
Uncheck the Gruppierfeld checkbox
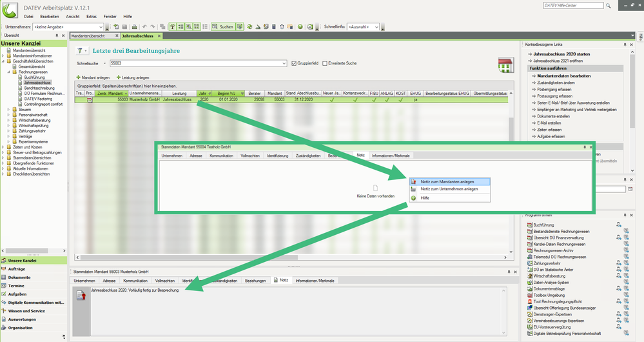click(x=295, y=63)
